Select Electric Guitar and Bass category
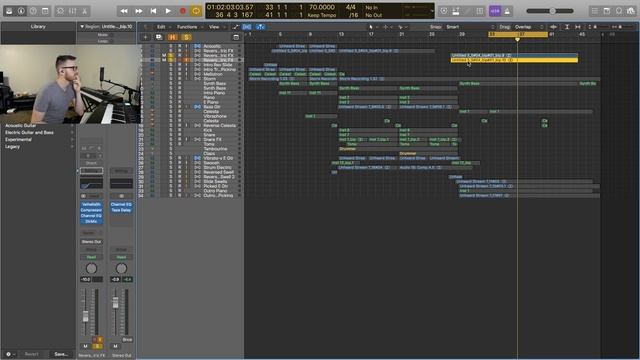 point(29,133)
